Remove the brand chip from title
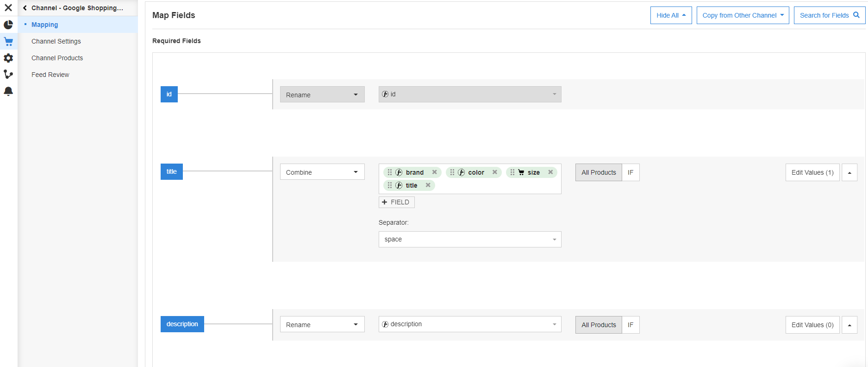The width and height of the screenshot is (868, 367). click(434, 172)
